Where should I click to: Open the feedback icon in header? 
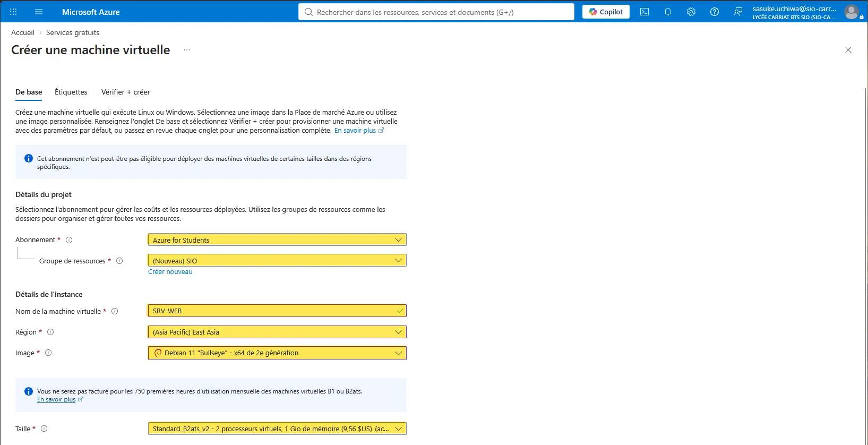[x=738, y=12]
